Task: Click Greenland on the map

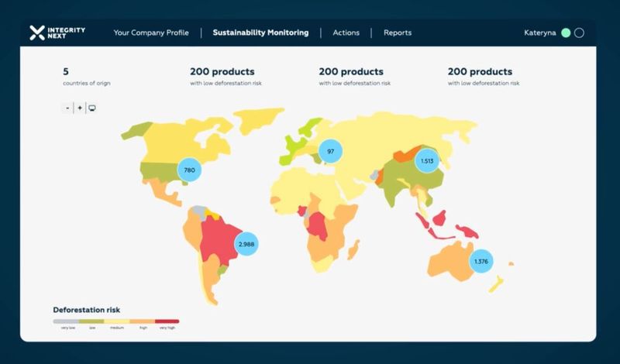Action: click(260, 118)
